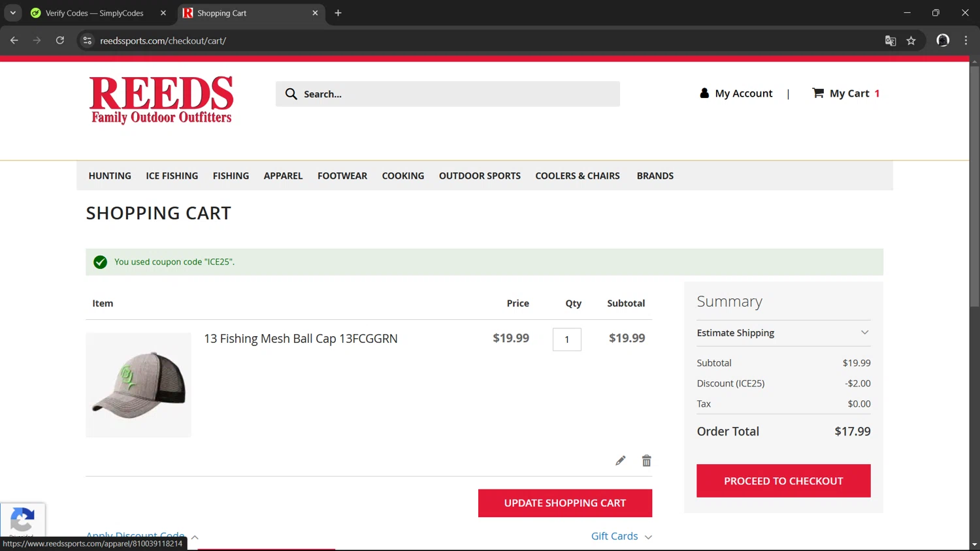Screen dimensions: 980x551
Task: Click the green success checkmark icon
Action: click(100, 262)
